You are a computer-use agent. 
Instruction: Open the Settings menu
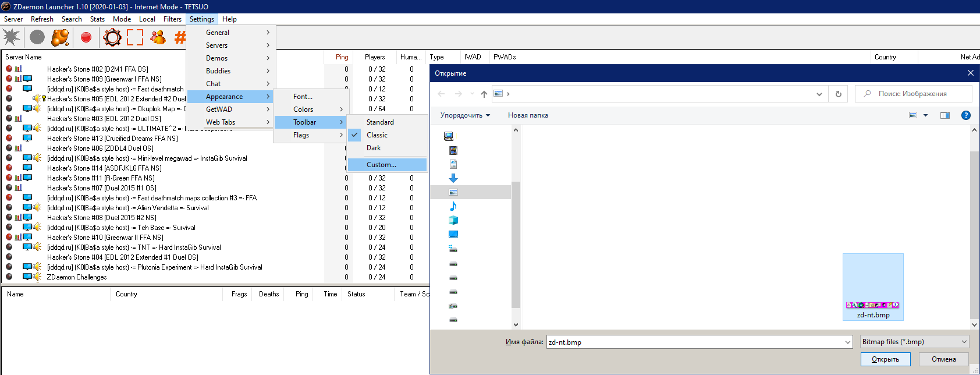click(x=201, y=19)
